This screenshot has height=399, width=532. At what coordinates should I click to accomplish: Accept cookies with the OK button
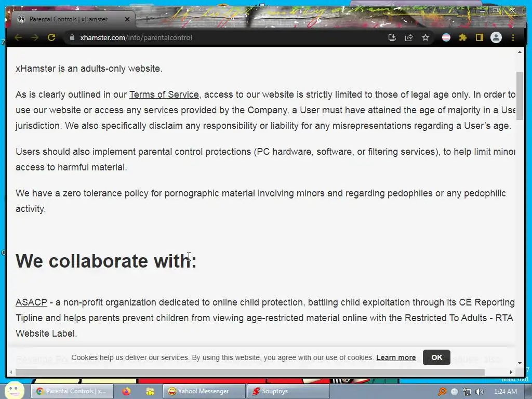[436, 357]
